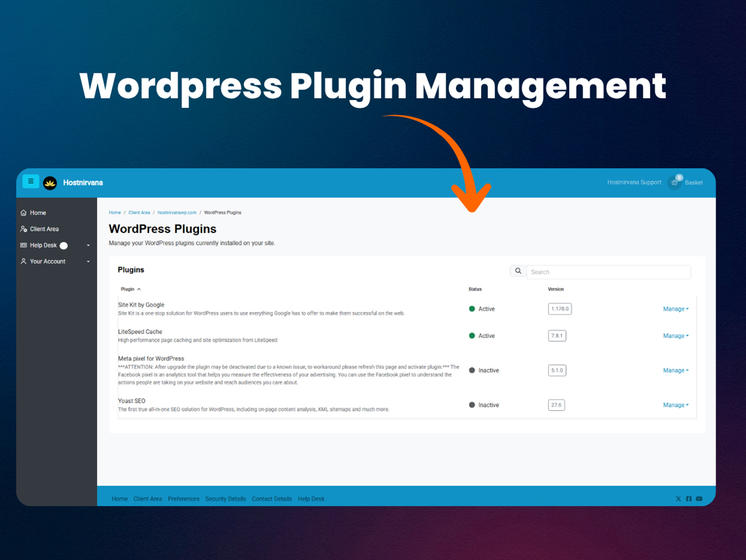Click the Version column header
Image resolution: width=746 pixels, height=560 pixels.
556,289
